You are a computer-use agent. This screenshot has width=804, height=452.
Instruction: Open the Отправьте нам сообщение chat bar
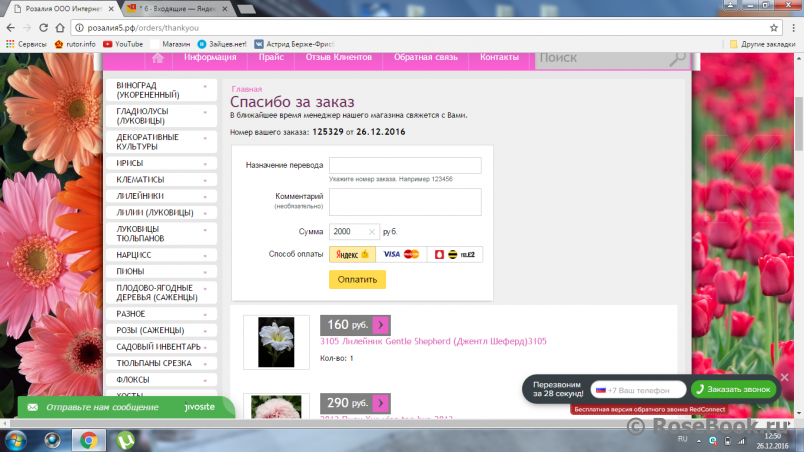point(126,407)
